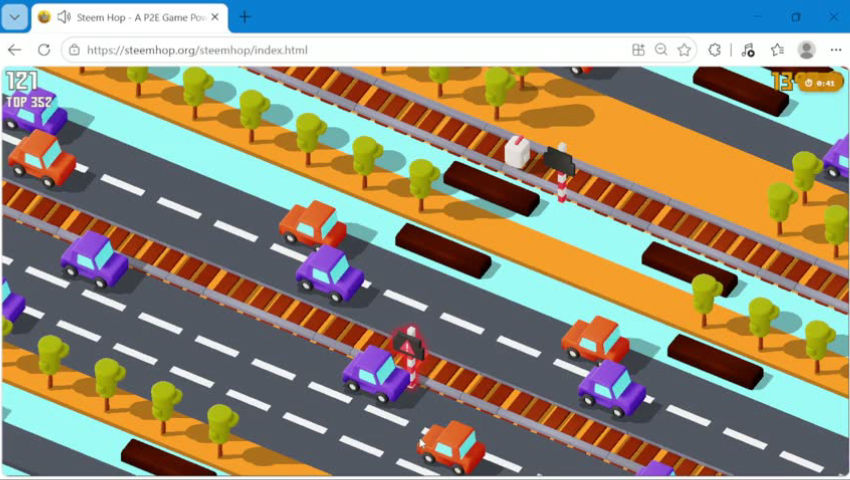Viewport: 850px width, 480px height.
Task: Go back with the back arrow
Action: (15, 50)
